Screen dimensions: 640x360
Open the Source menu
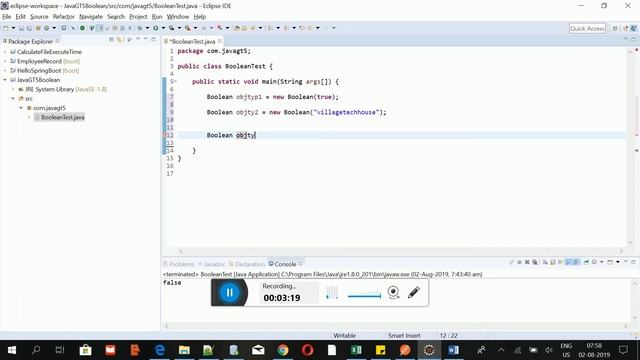[39, 17]
